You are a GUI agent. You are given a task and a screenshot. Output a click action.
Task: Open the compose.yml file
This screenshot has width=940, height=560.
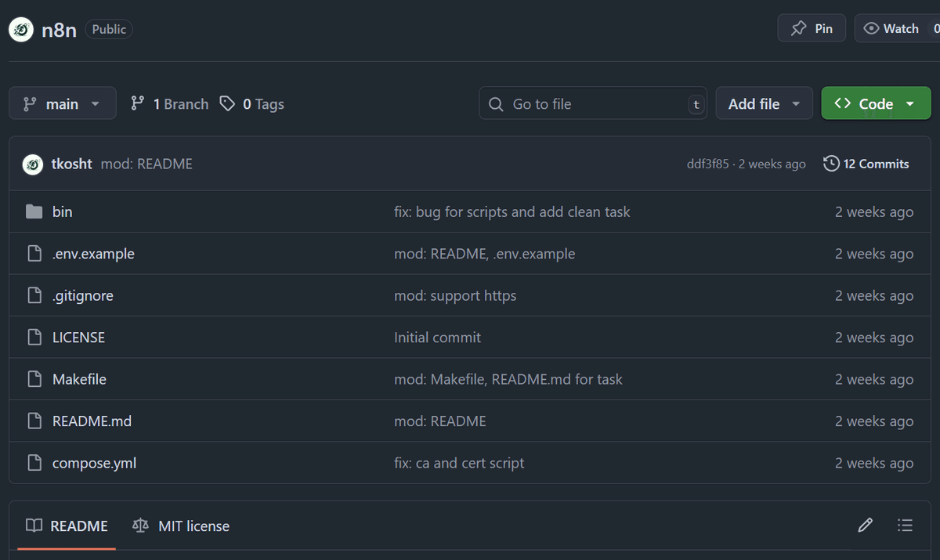click(x=94, y=463)
